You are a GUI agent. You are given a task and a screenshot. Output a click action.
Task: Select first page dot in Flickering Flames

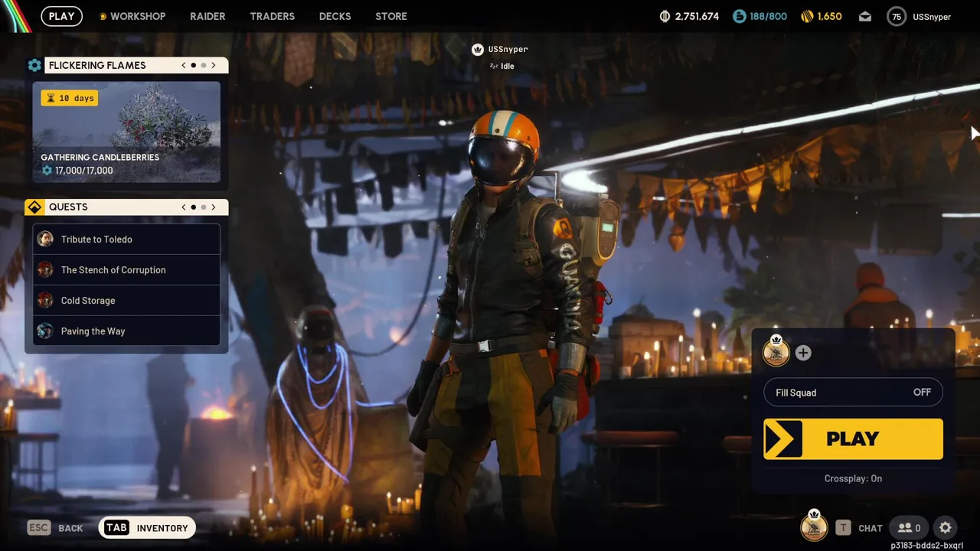click(194, 65)
